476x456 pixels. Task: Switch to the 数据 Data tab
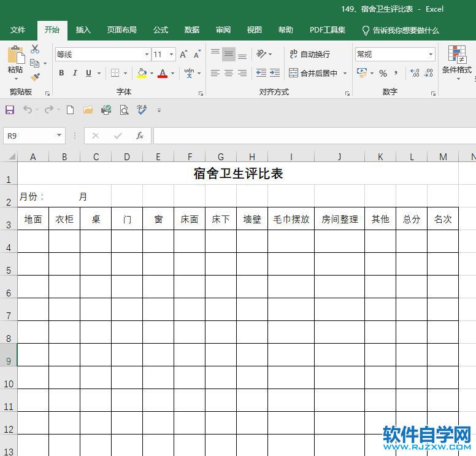pos(192,30)
